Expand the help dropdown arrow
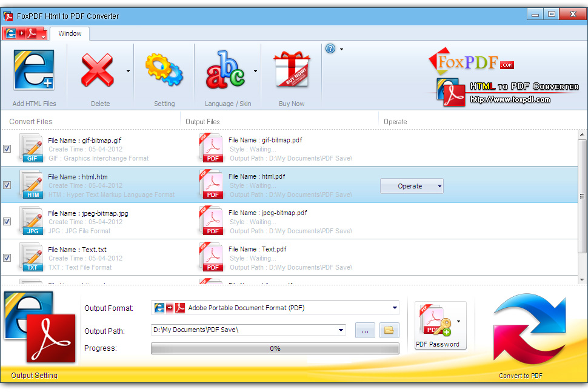The height and width of the screenshot is (392, 588). pyautogui.click(x=342, y=49)
